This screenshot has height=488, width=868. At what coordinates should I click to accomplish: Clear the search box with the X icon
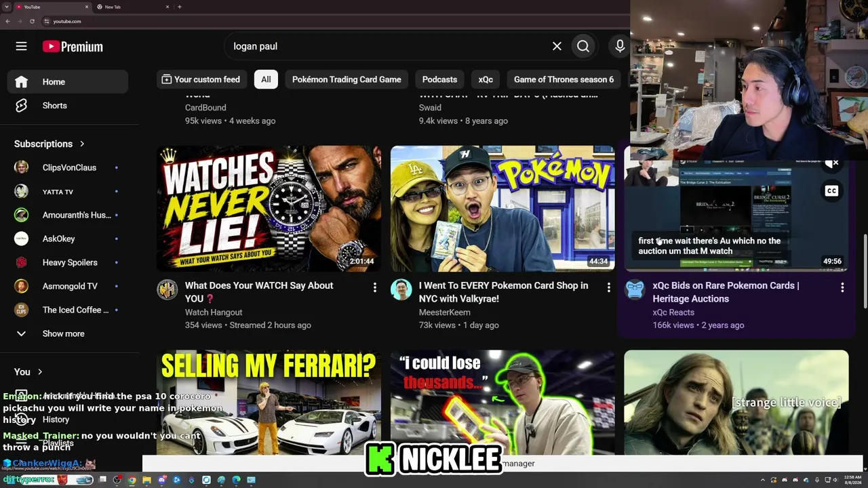[x=557, y=46]
